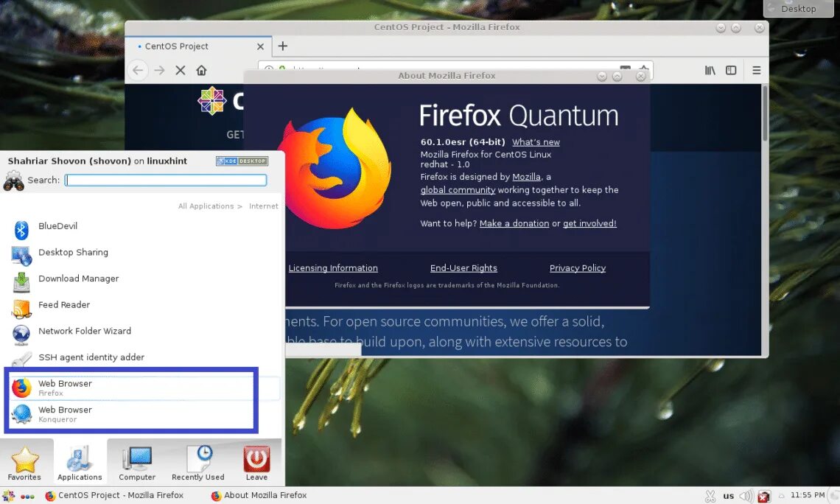
Task: Open the Leave tab in launcher
Action: tap(256, 462)
